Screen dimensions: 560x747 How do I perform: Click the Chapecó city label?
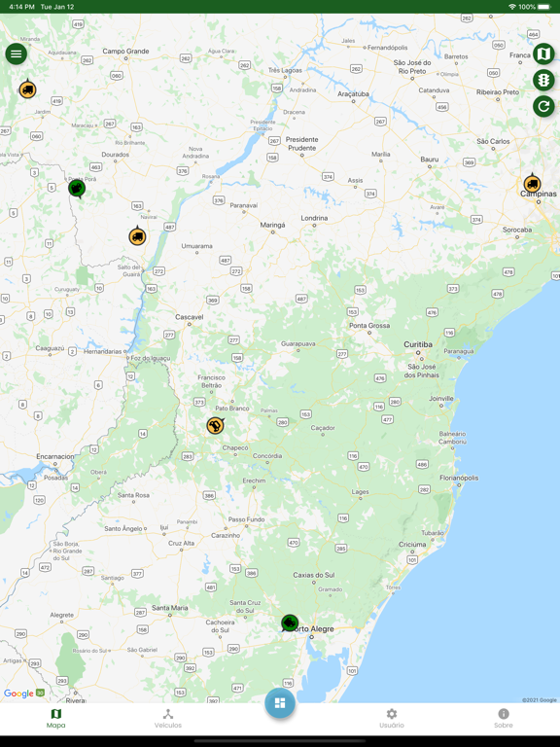pyautogui.click(x=235, y=447)
